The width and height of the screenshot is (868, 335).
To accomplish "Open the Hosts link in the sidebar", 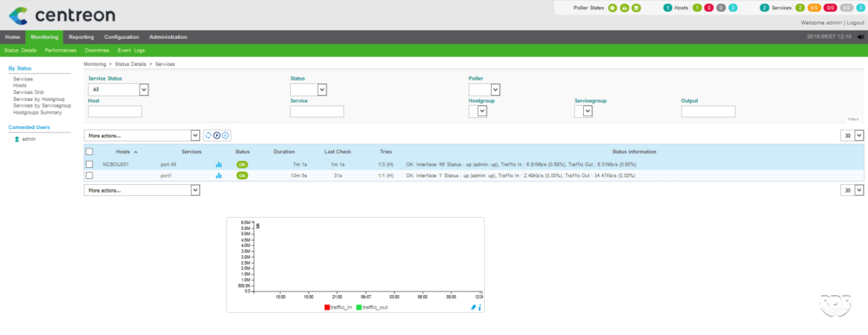I will click(x=20, y=86).
